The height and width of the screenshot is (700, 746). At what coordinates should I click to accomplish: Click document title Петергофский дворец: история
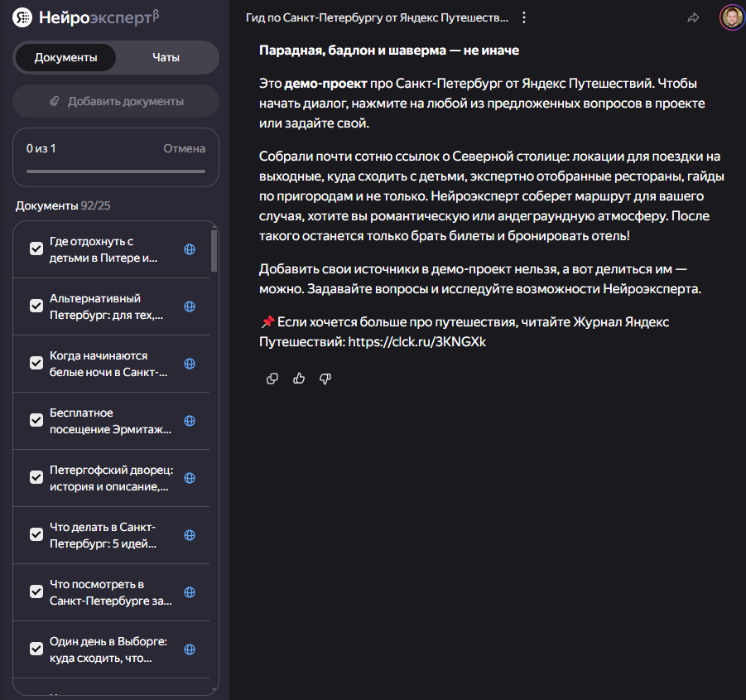pos(111,478)
